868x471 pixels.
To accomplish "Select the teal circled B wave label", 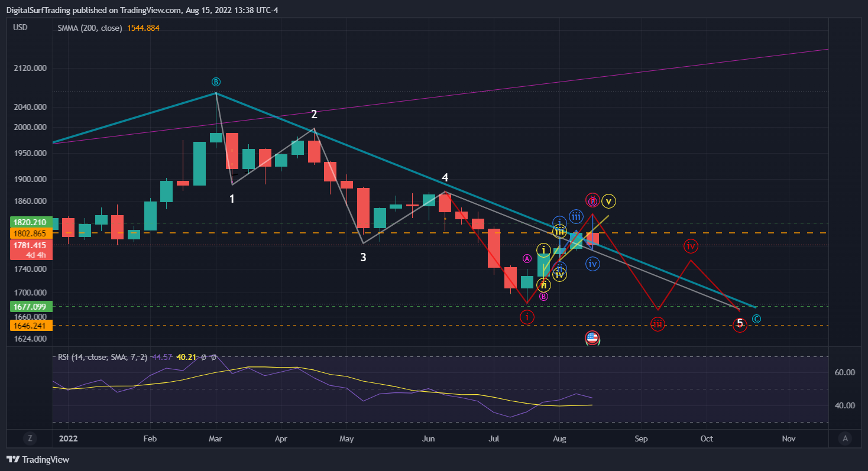I will 216,82.
